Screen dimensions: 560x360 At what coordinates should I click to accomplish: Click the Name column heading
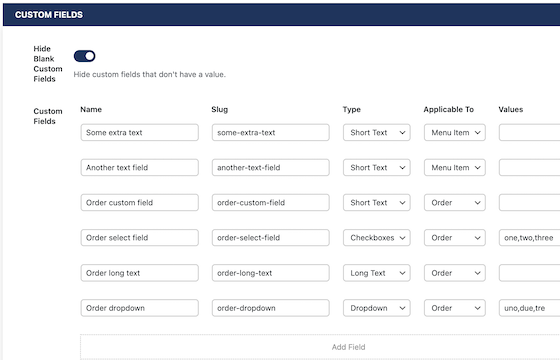point(91,109)
